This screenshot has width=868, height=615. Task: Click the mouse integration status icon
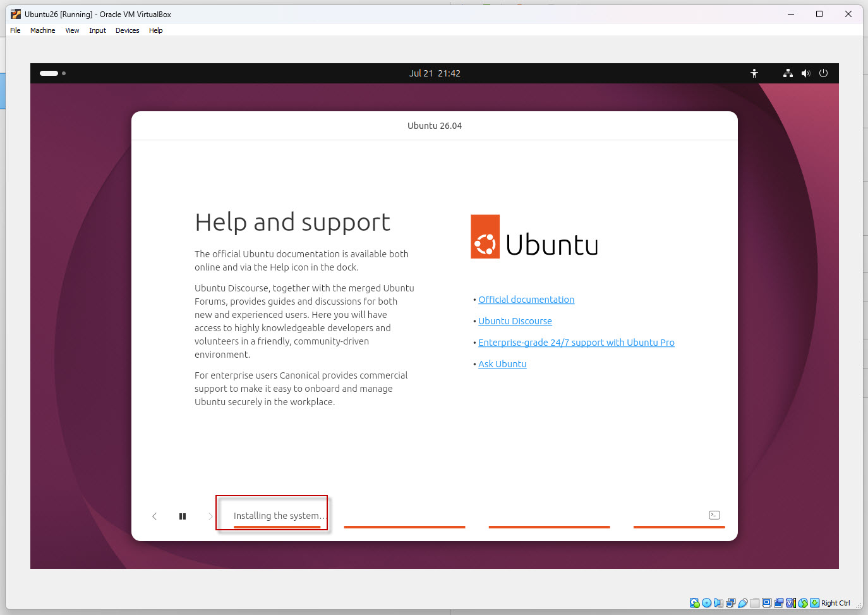803,603
